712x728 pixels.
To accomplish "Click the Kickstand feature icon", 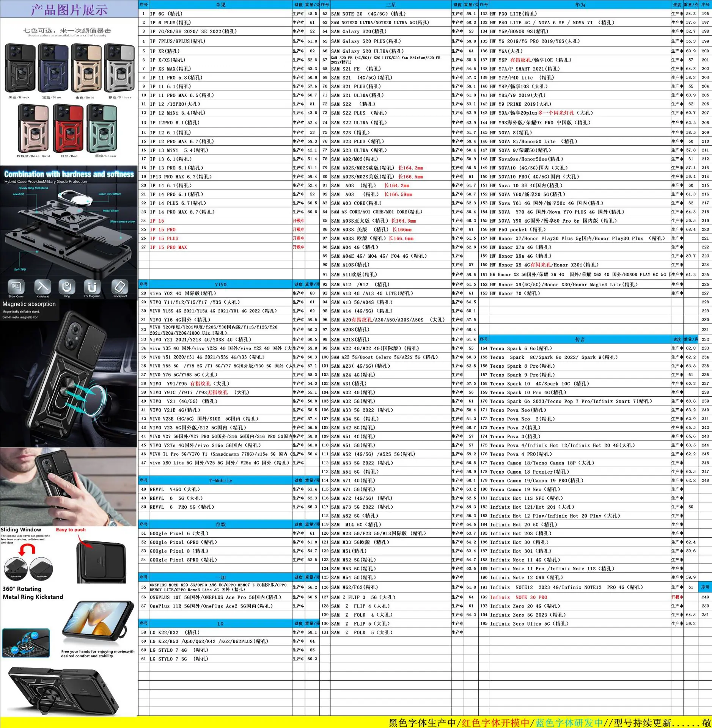I will (x=42, y=287).
